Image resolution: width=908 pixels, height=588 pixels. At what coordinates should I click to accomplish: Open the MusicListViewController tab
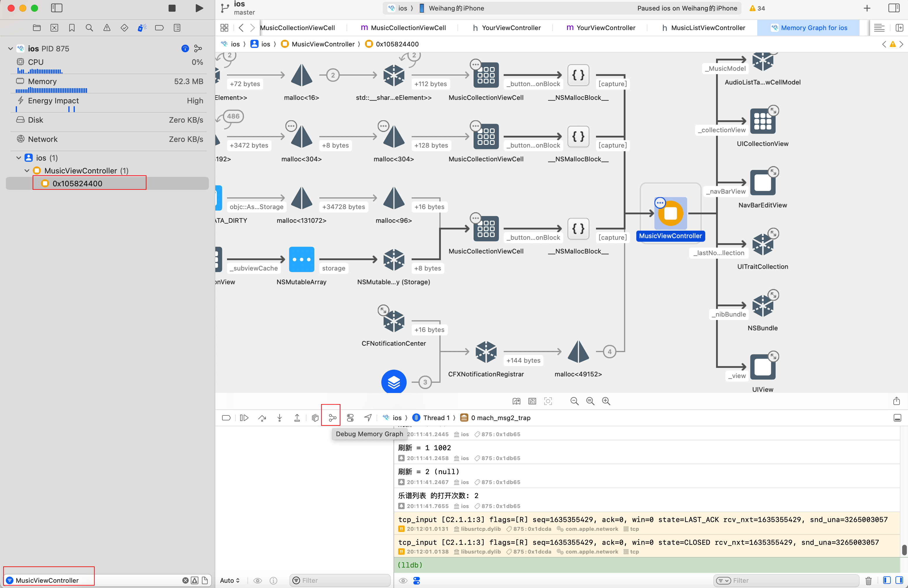pos(703,28)
